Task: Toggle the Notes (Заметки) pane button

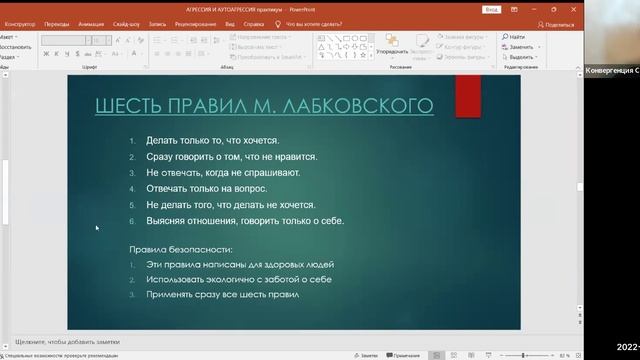Action: [366, 356]
